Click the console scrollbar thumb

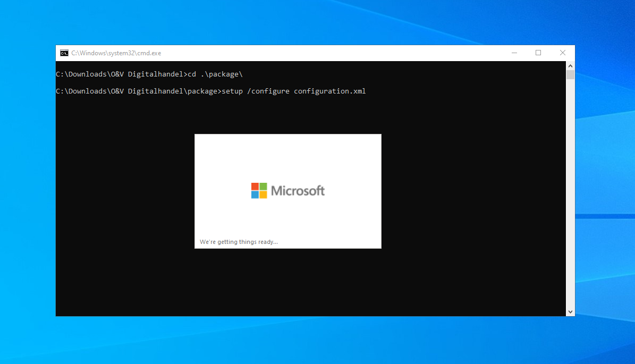pos(570,74)
